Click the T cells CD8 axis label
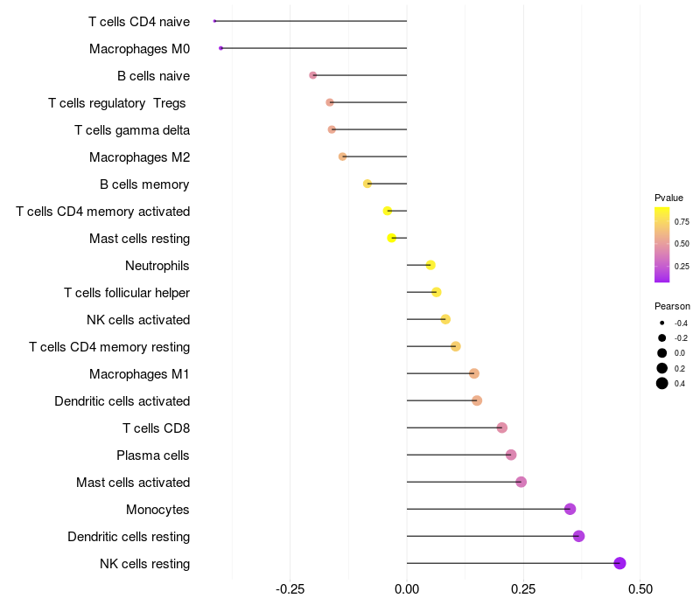This screenshot has width=700, height=612. point(157,428)
